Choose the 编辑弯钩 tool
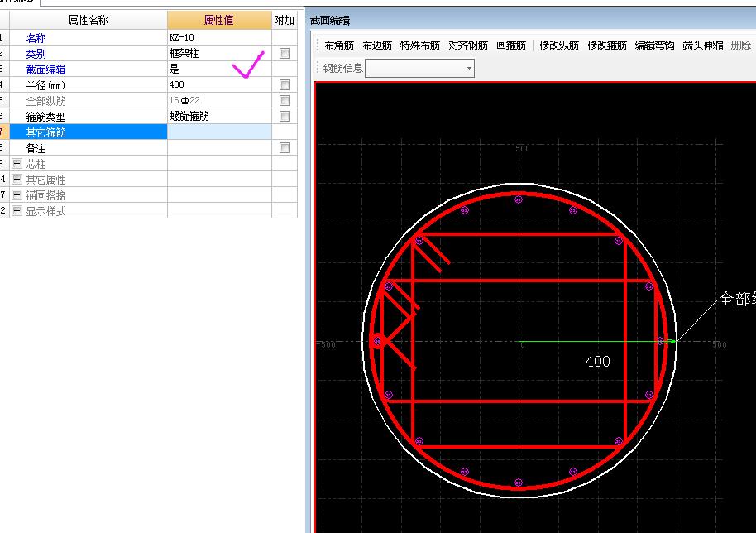 (x=654, y=46)
